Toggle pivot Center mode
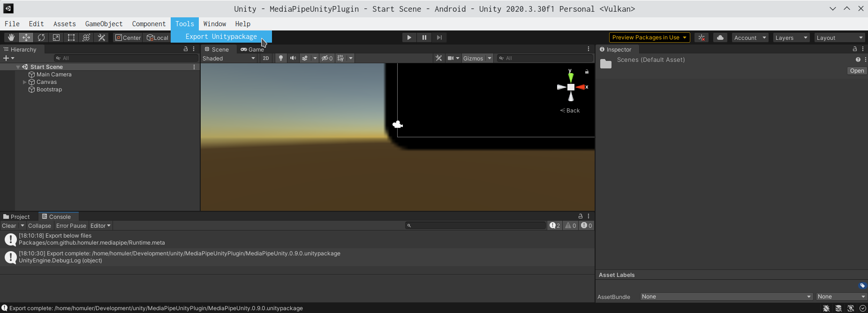868x313 pixels. [x=128, y=37]
